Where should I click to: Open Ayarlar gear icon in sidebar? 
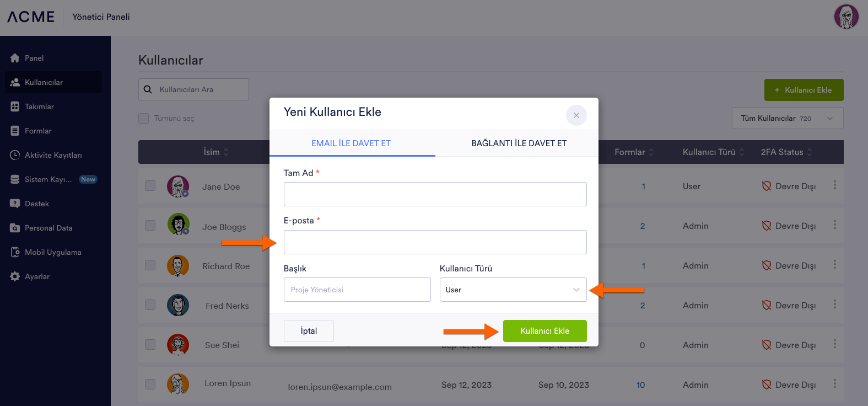click(15, 276)
